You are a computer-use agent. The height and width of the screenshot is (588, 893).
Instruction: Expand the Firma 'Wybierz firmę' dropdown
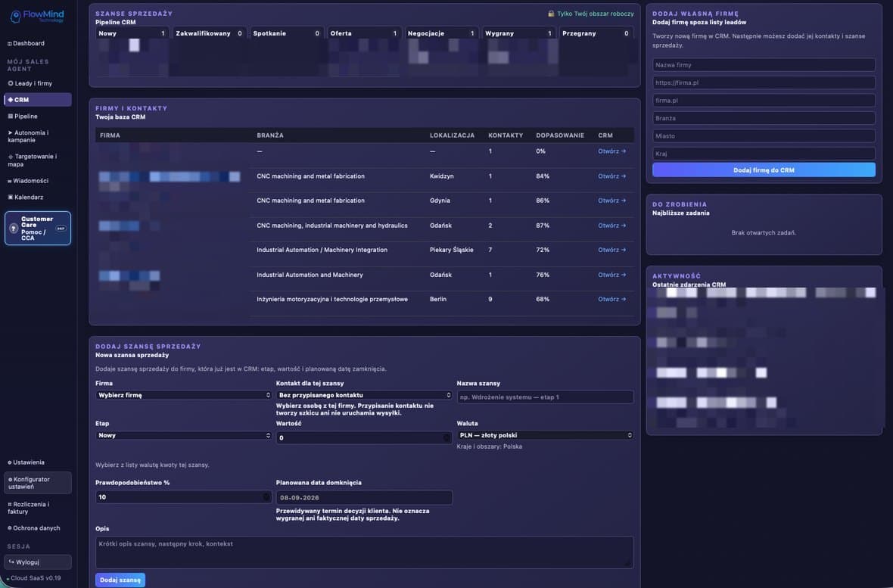183,396
